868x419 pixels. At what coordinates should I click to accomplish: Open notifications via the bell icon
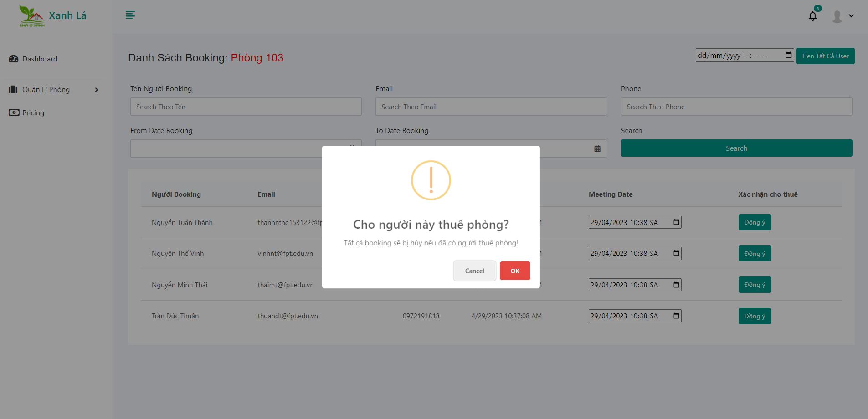click(812, 16)
